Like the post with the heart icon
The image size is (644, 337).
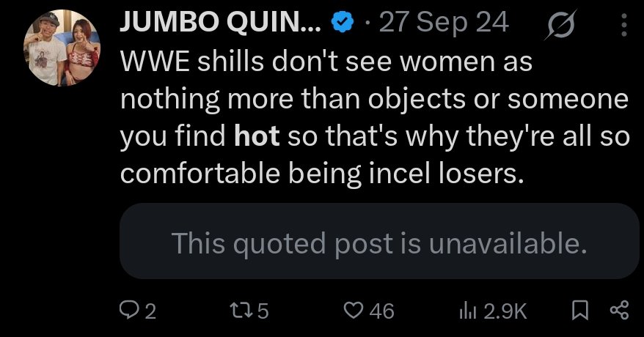pos(355,311)
